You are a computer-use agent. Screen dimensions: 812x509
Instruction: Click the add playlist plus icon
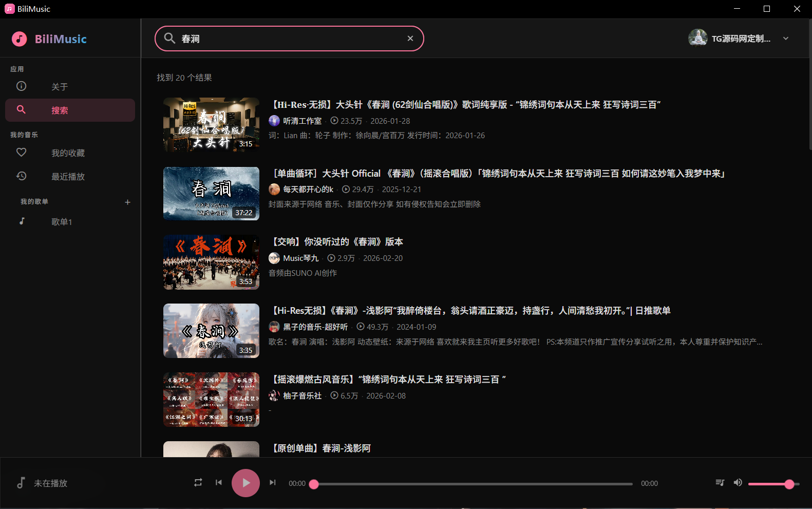pos(128,202)
